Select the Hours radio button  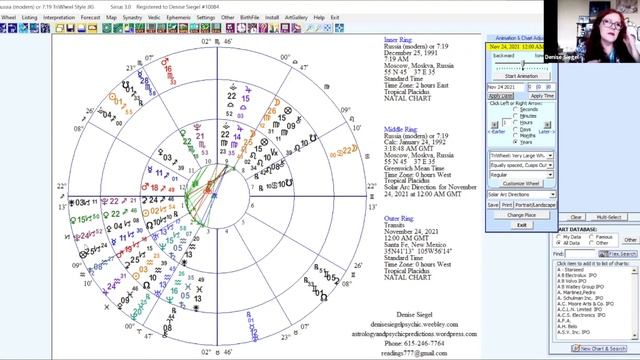click(516, 122)
